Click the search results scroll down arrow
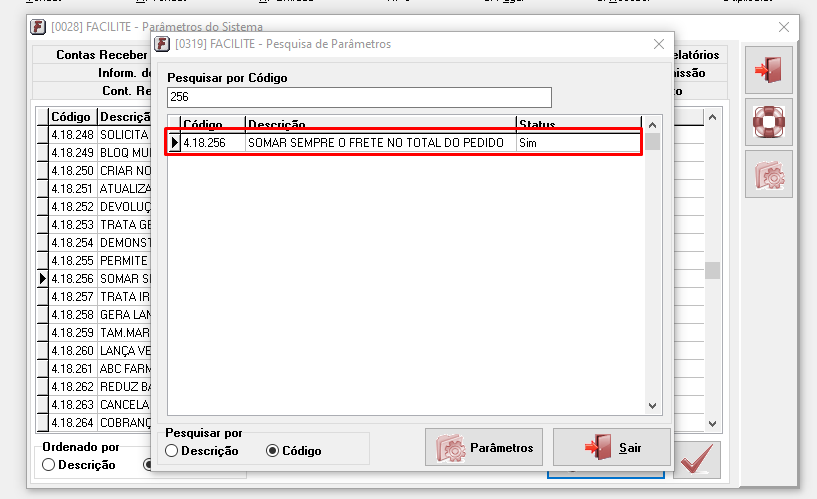 652,405
